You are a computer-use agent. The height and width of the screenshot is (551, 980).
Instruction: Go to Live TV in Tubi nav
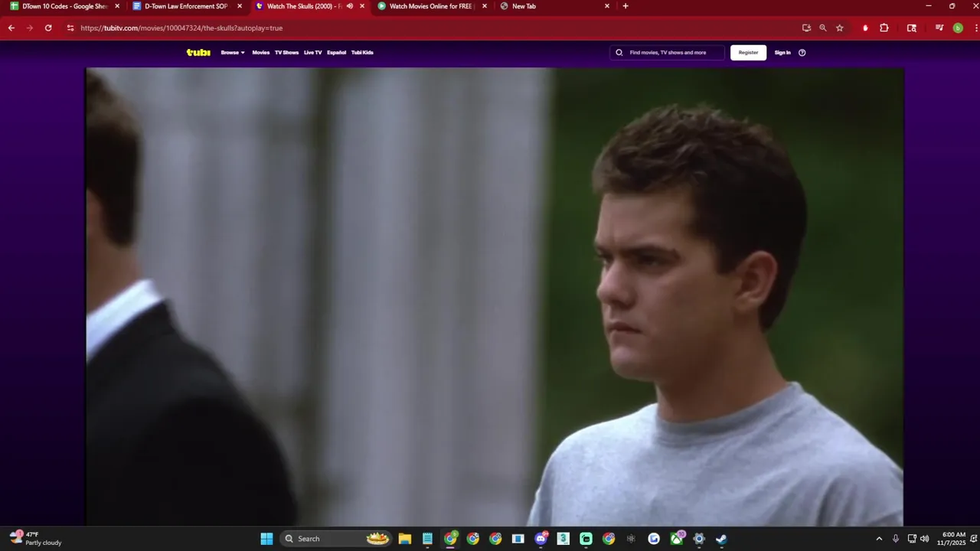(312, 53)
